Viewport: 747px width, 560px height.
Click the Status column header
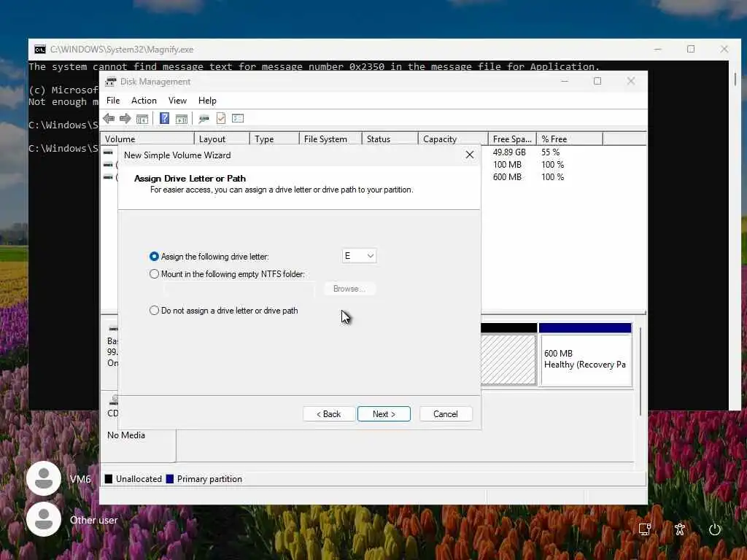[x=390, y=139]
